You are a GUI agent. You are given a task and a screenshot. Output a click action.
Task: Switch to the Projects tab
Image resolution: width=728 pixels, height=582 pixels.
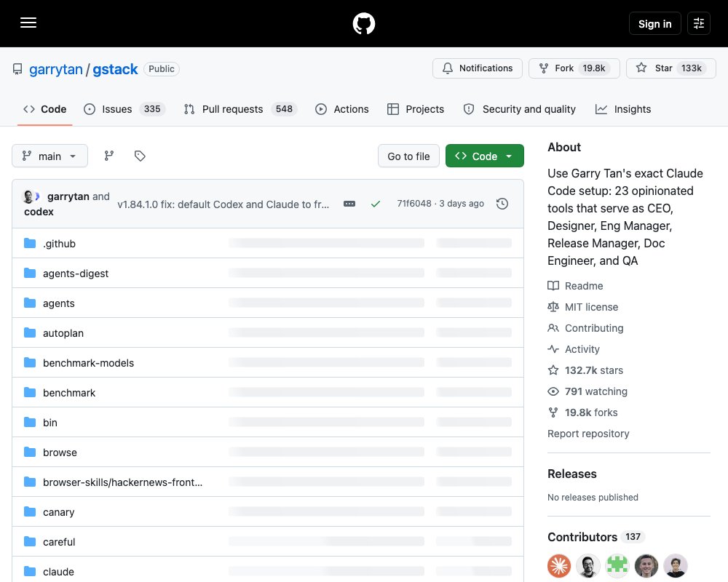coord(416,109)
